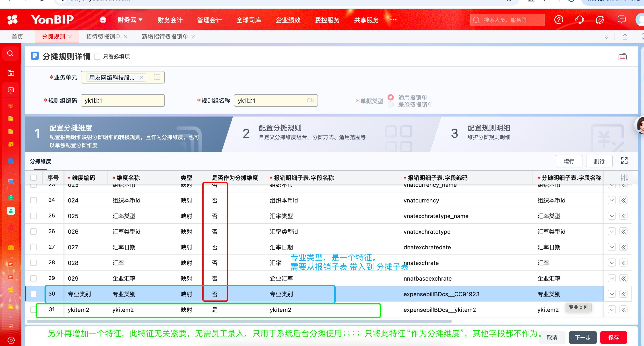
Task: Check the 只看必填项 checkbox
Action: click(97, 56)
